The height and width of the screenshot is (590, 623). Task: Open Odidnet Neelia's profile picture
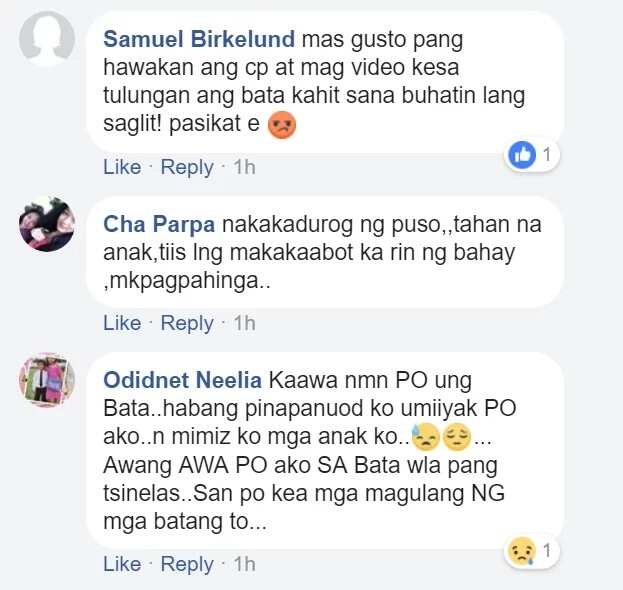point(47,380)
